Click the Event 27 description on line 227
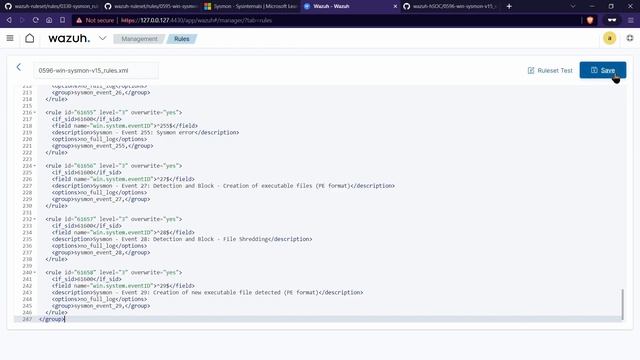The image size is (640, 360). pos(223,186)
